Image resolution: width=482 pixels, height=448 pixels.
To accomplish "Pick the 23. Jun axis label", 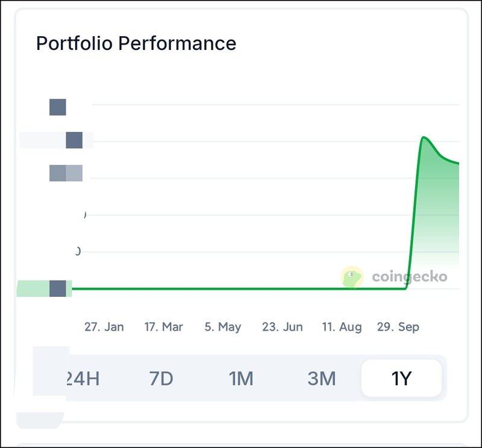I will pos(282,327).
